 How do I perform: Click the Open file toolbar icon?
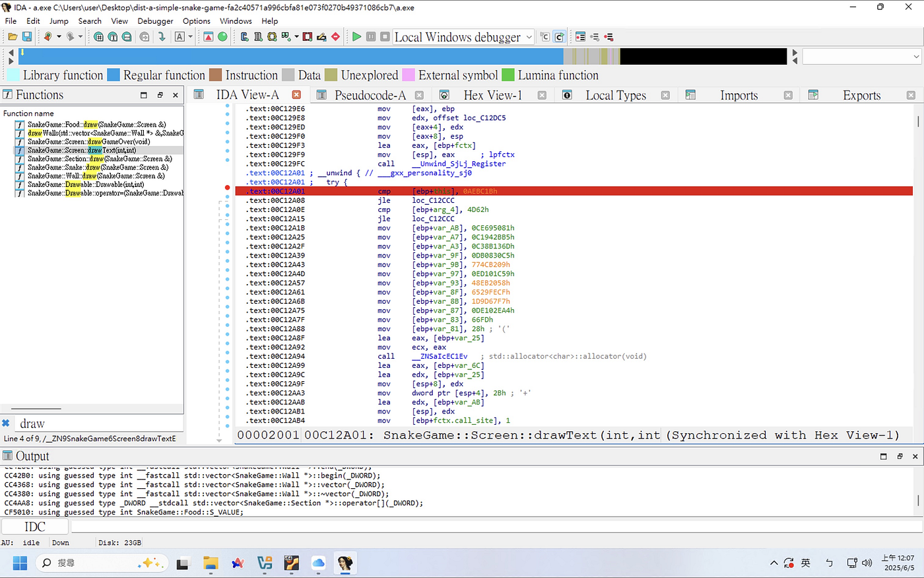click(x=12, y=37)
